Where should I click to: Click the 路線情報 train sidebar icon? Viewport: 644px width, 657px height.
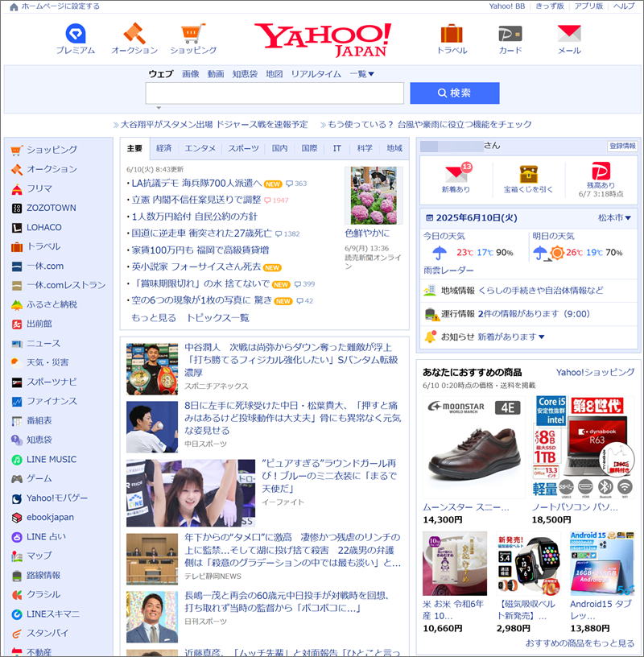[17, 576]
